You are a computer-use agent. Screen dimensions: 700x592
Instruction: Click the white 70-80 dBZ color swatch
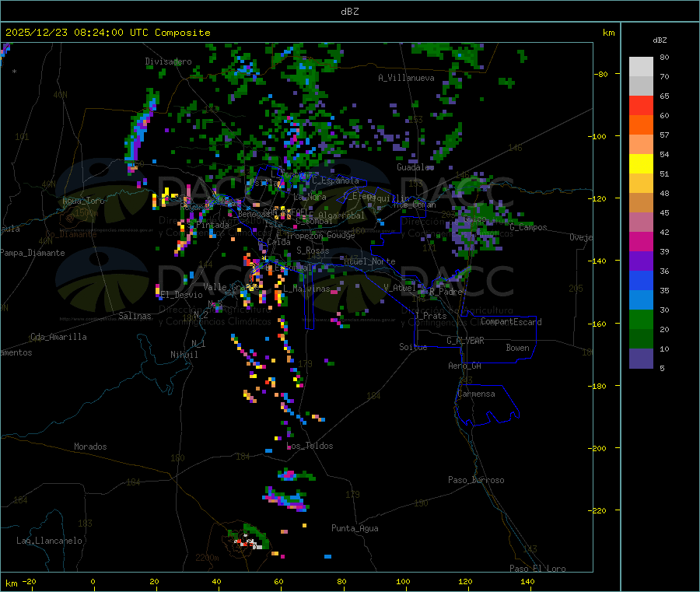pos(641,67)
